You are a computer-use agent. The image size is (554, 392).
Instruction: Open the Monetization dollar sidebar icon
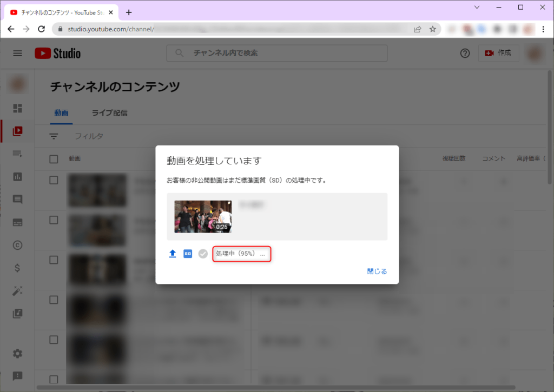pos(18,268)
